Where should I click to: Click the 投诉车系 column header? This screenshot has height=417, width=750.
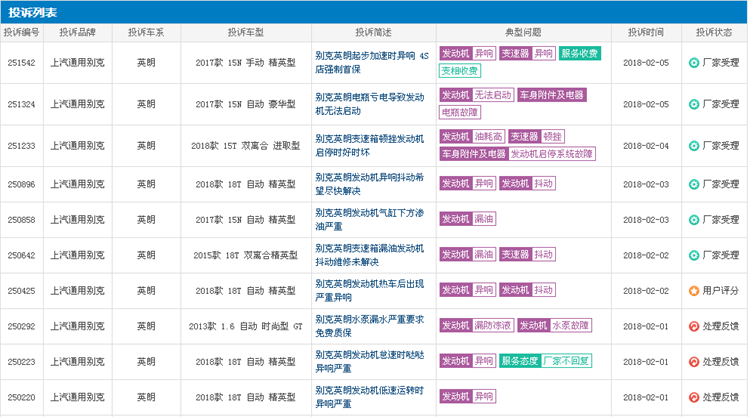[x=146, y=33]
